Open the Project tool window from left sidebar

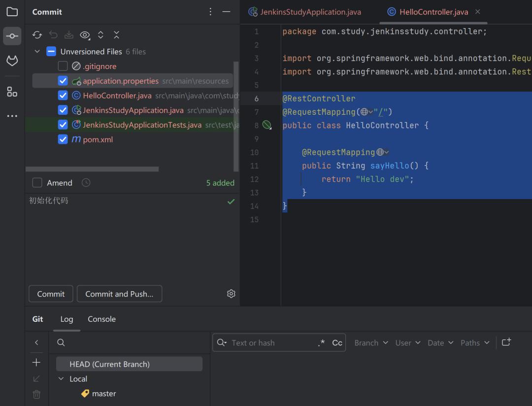coord(12,12)
